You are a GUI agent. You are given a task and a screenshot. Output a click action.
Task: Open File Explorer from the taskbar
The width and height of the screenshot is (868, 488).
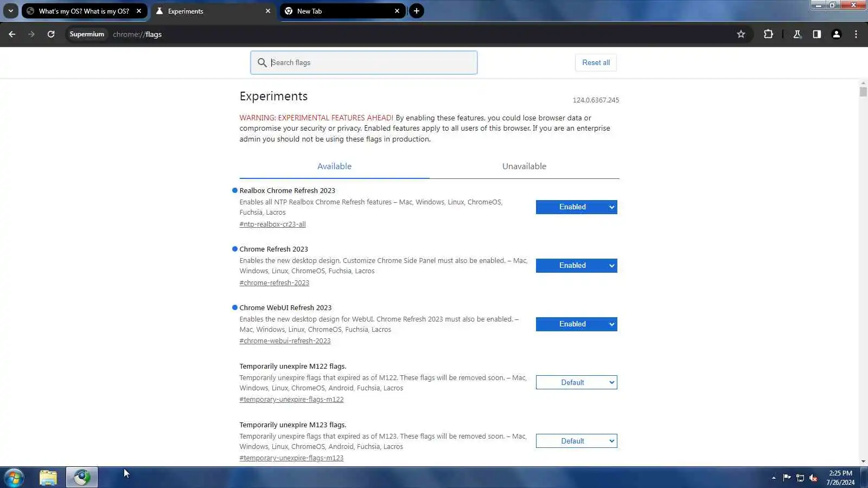(48, 478)
